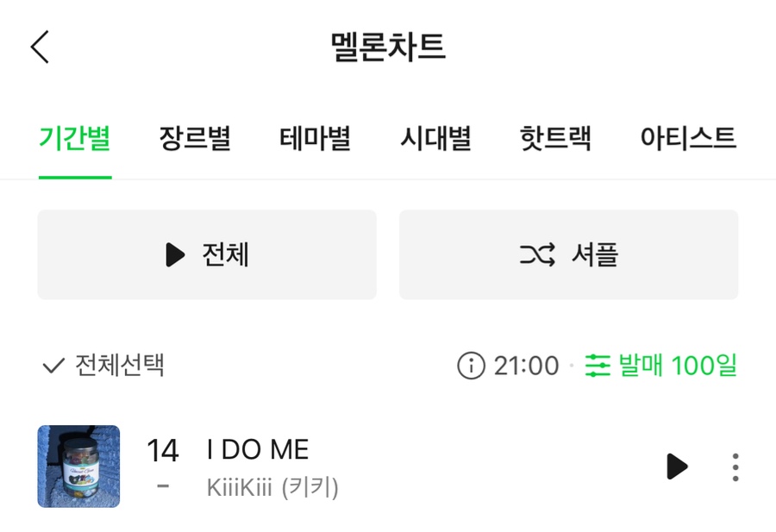This screenshot has width=776, height=532.
Task: Tap the 21:00 chart update time
Action: click(x=526, y=366)
